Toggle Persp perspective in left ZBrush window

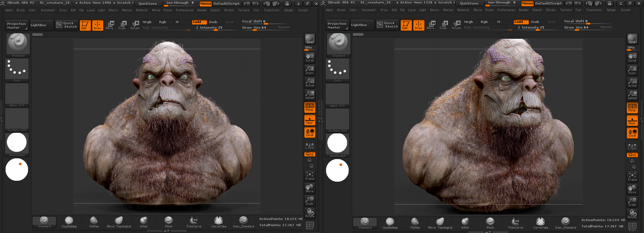[x=310, y=107]
